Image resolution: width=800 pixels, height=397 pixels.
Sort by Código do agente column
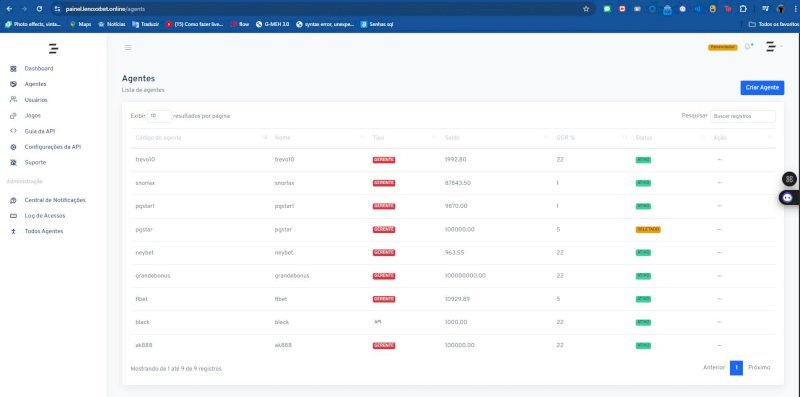tap(201, 138)
